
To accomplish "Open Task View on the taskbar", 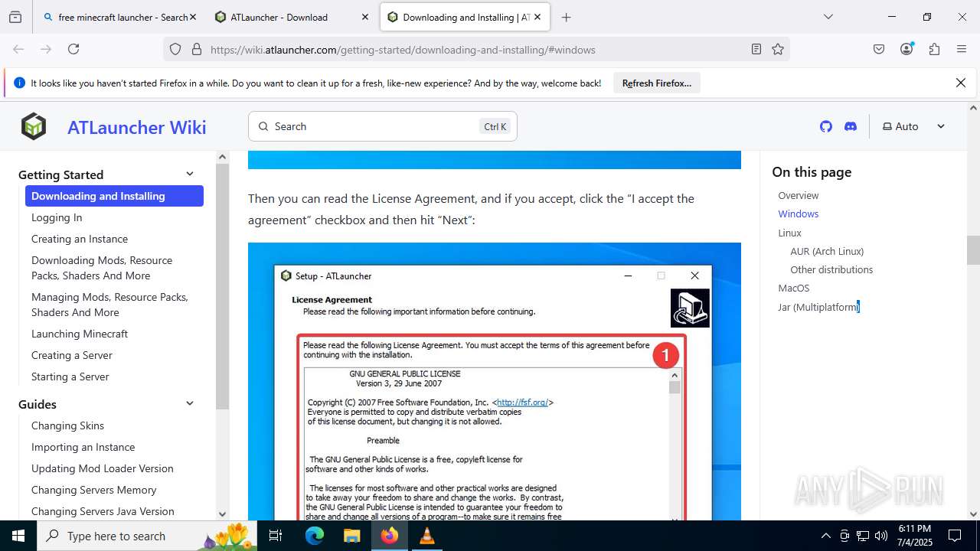I will pos(276,536).
